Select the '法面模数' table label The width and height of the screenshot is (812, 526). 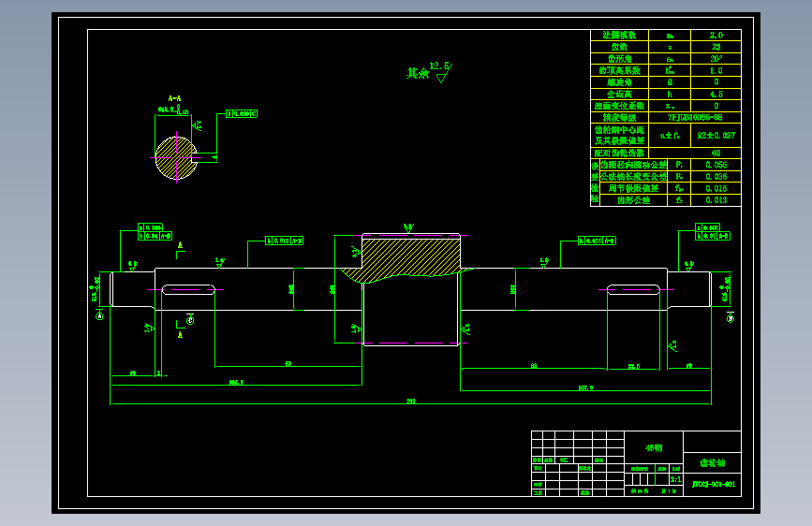619,36
